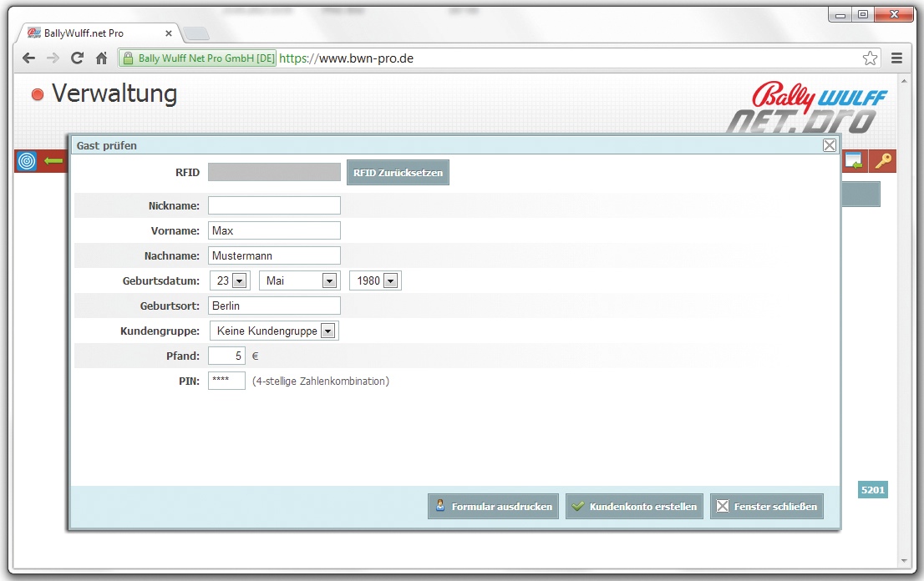Close the Gast prüfen dialog with X
Image resolution: width=924 pixels, height=581 pixels.
(x=829, y=145)
